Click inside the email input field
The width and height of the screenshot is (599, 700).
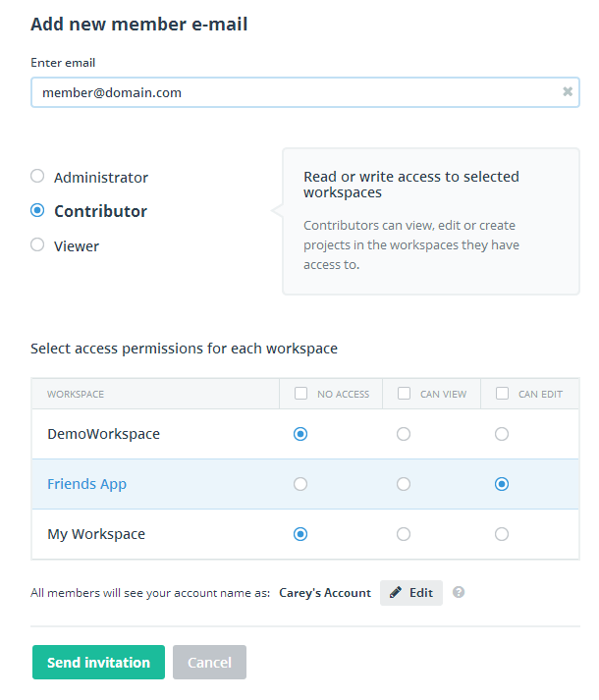tap(295, 92)
